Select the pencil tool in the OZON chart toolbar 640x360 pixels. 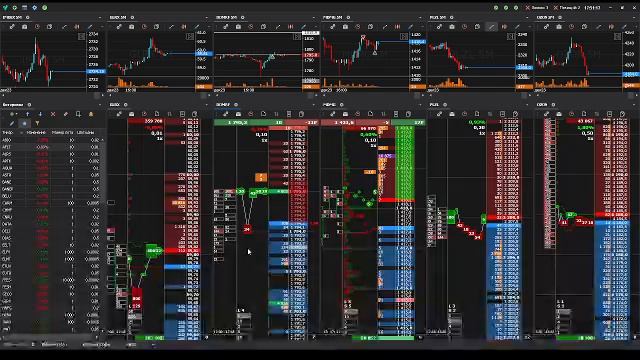click(624, 27)
